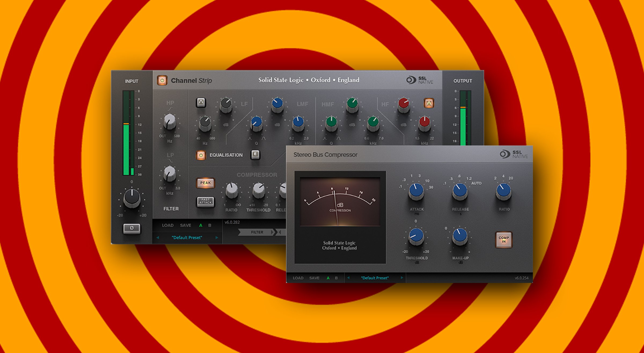Toggle the Equalisation power button
Screen dimensions: 644x353
201,155
